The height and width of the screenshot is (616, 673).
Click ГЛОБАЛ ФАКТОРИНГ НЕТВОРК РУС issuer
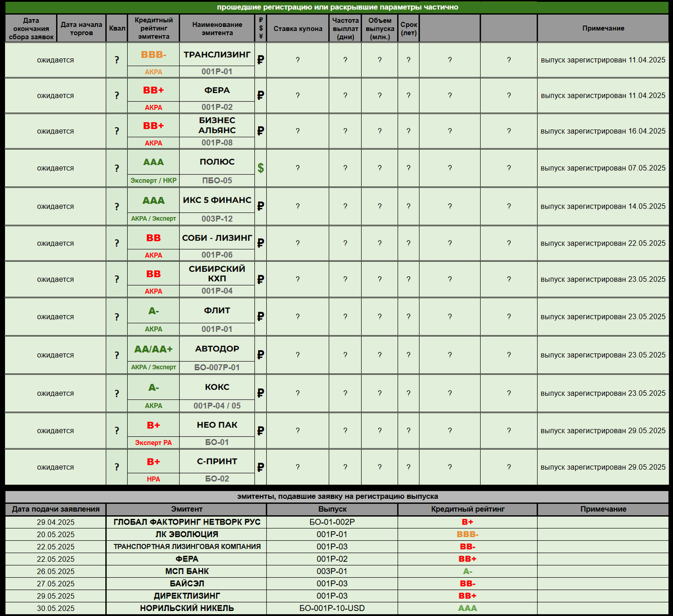click(187, 522)
